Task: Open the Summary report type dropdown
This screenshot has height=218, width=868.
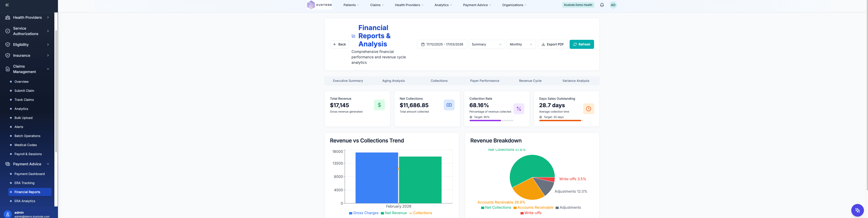Action: [x=486, y=44]
